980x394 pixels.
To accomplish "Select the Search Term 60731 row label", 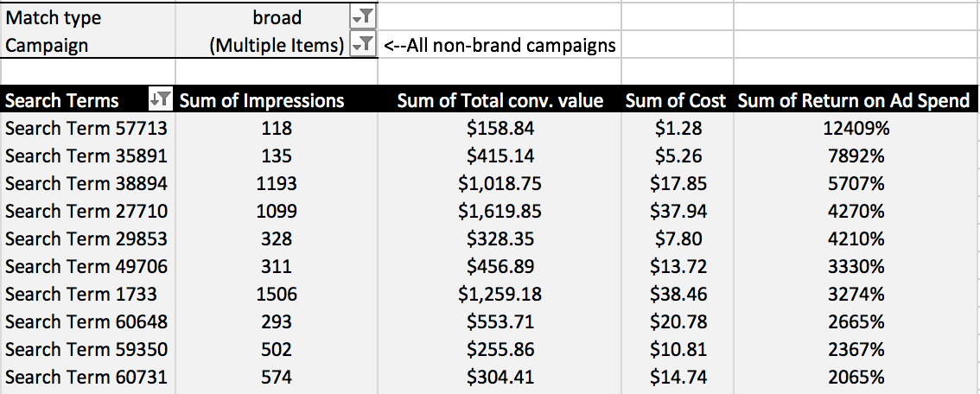I will point(88,377).
